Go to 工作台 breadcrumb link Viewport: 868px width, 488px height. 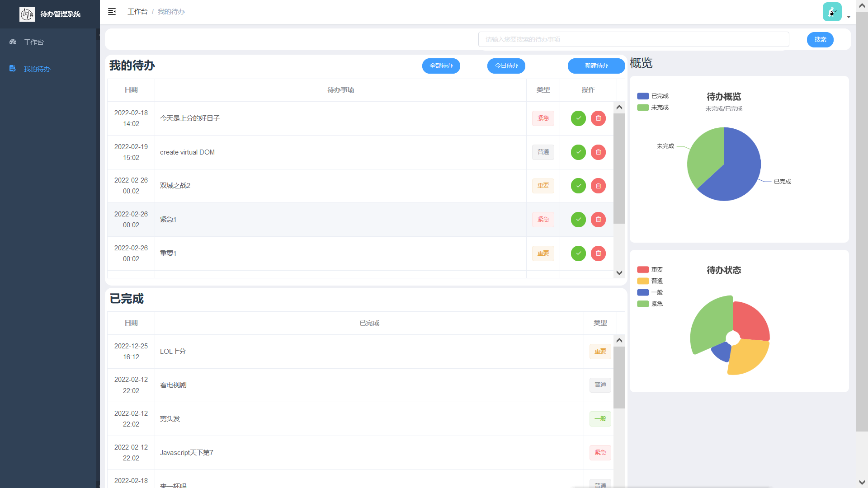137,12
